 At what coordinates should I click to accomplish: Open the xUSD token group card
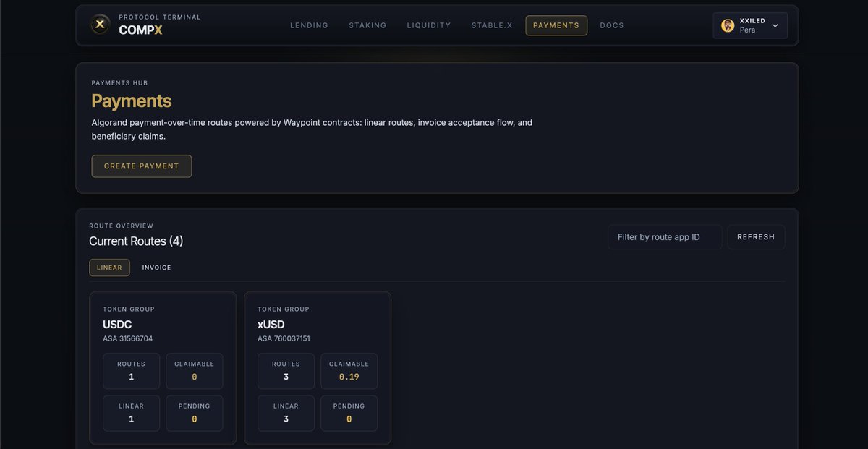pyautogui.click(x=318, y=367)
